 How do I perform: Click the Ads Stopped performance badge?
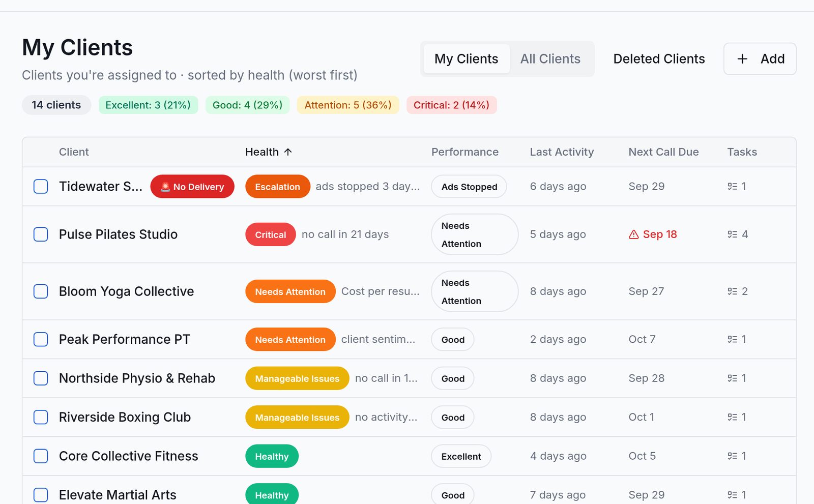469,187
